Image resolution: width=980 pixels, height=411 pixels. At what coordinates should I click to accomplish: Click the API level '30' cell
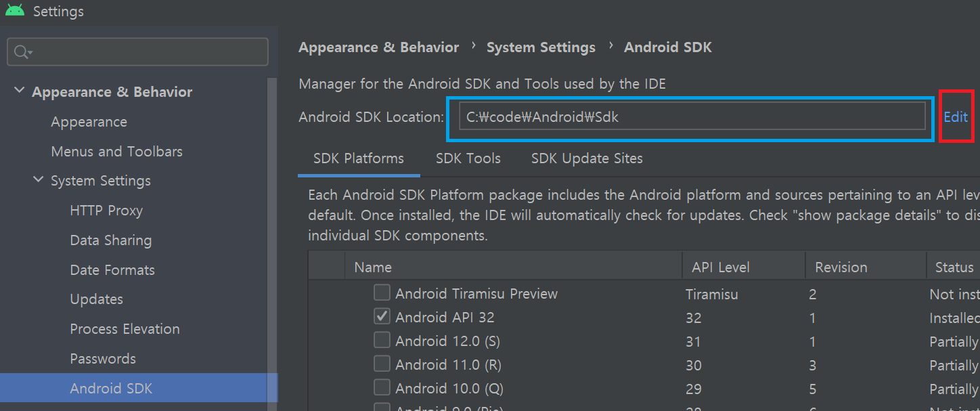[693, 365]
